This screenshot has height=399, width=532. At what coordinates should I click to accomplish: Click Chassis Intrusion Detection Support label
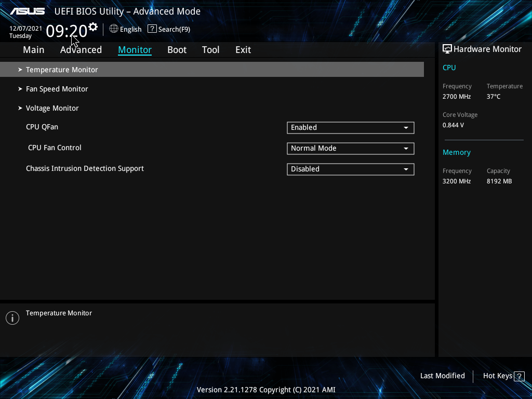85,169
